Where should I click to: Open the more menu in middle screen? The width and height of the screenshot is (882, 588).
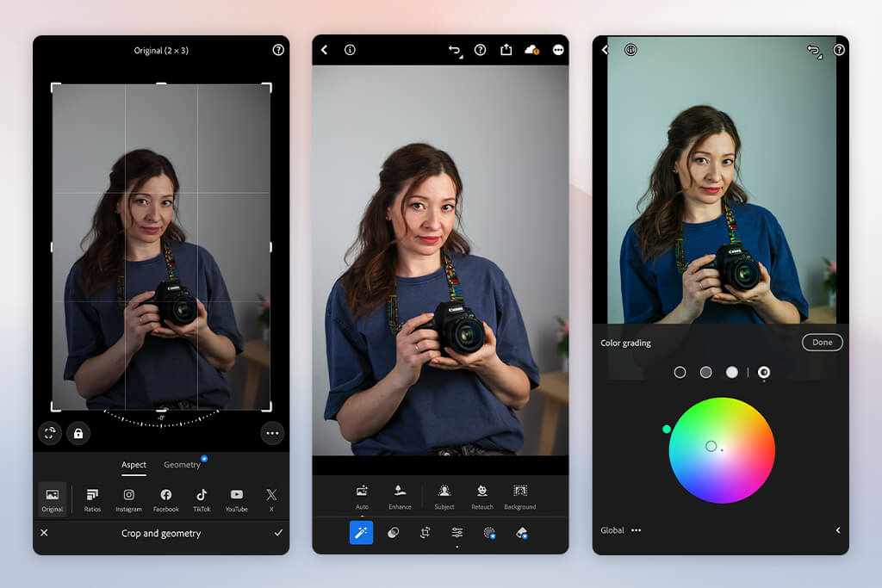(558, 50)
